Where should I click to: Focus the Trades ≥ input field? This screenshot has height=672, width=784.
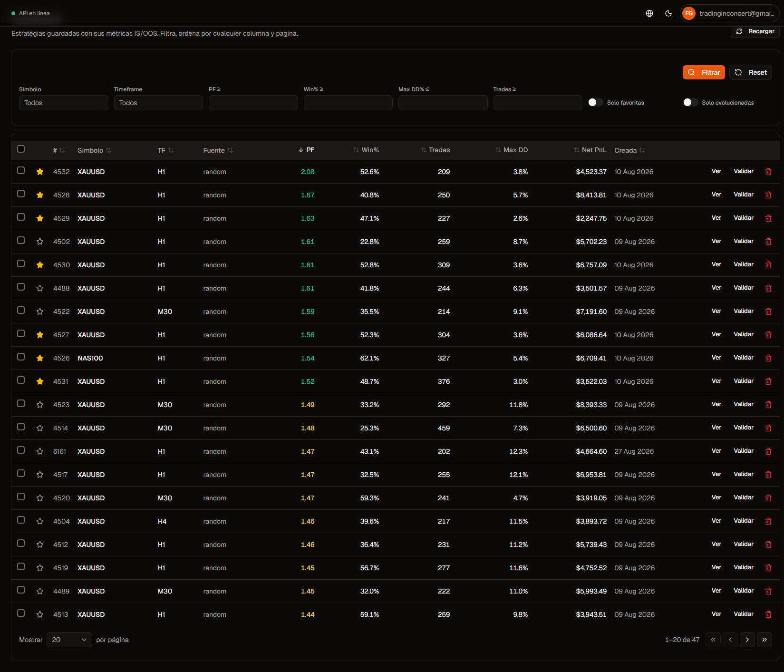click(x=538, y=103)
